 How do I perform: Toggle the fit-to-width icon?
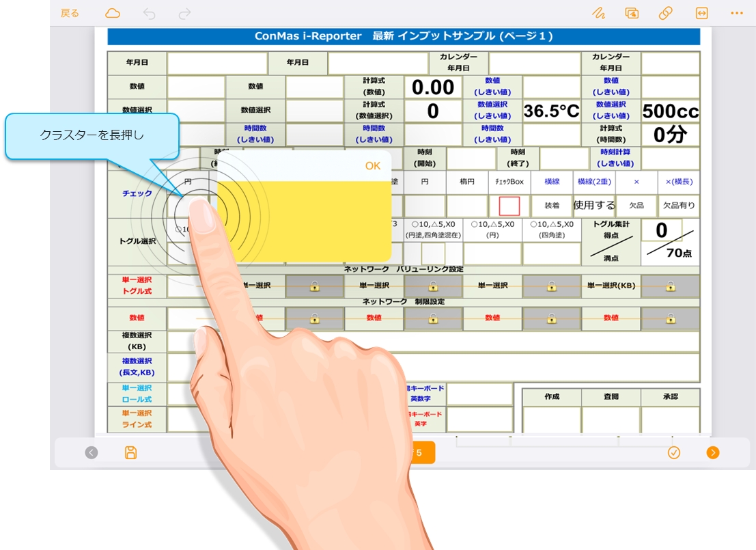(x=702, y=13)
